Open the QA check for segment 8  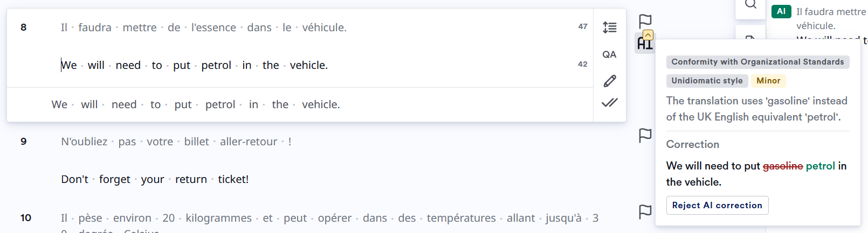(x=609, y=54)
